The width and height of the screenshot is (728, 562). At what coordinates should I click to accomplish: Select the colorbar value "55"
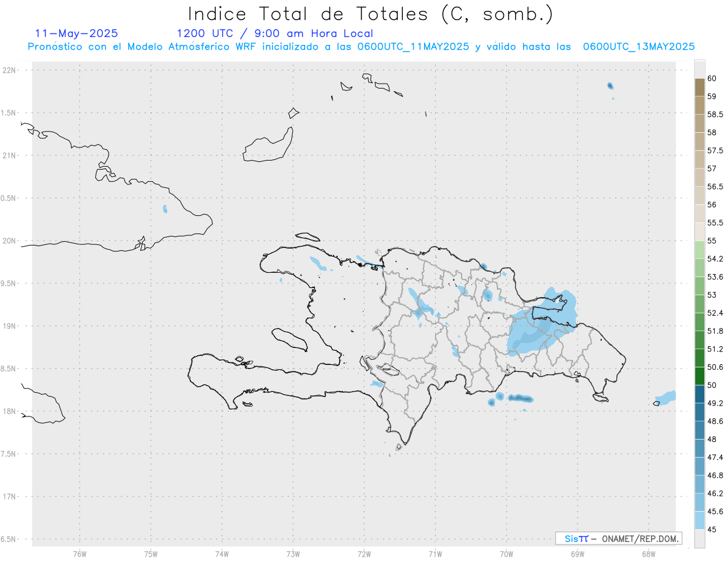point(712,241)
